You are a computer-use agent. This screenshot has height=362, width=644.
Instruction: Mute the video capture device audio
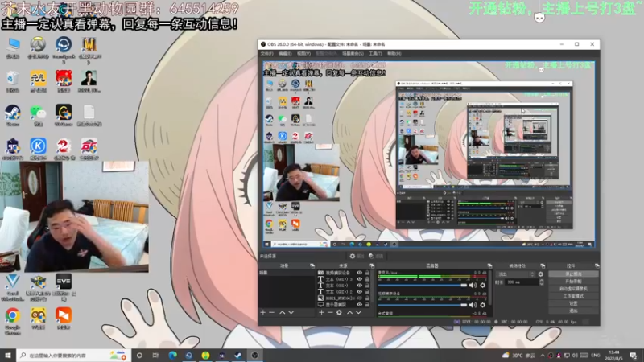coord(473,305)
